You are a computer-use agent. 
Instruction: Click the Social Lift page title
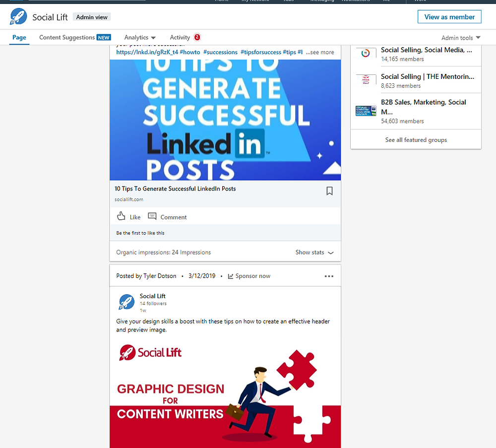click(x=50, y=17)
